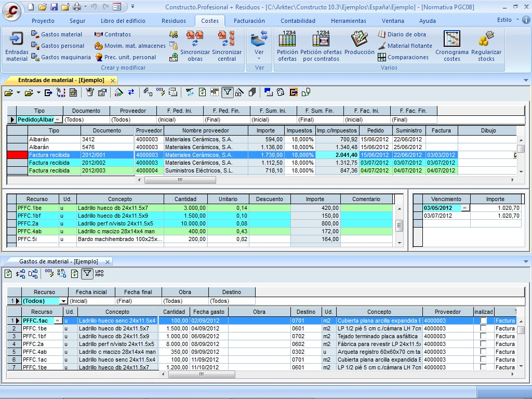This screenshot has width=532, height=399.
Task: Click the Importe field for the 03/07/2012 vencimiento
Action: (x=495, y=216)
